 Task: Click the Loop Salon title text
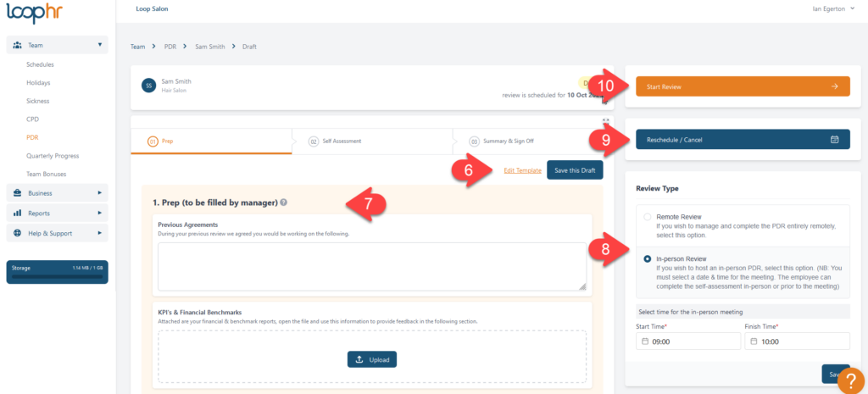tap(152, 8)
